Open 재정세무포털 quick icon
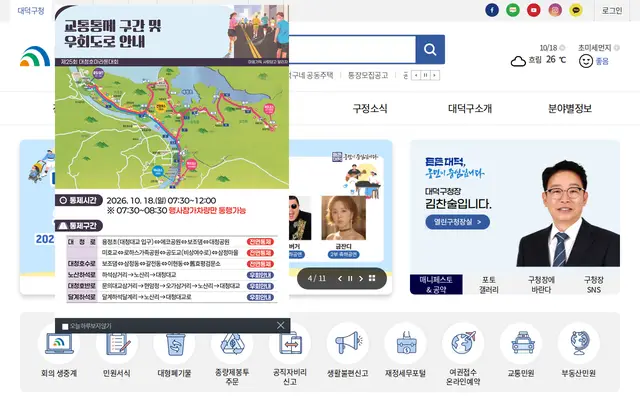 tap(405, 344)
